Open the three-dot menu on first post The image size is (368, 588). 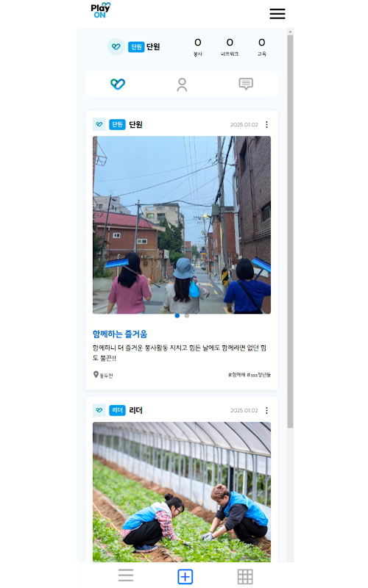coord(266,124)
